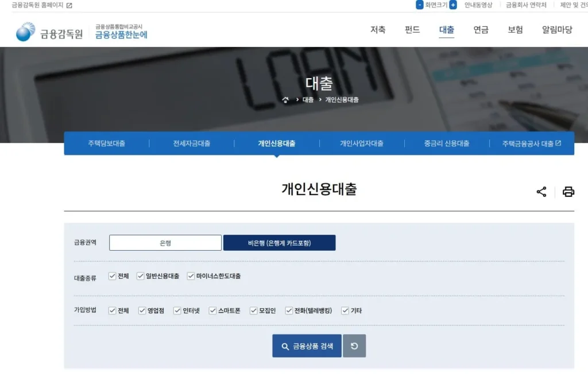This screenshot has width=588, height=377.
Task: Open the 금융회사 연락처 link
Action: click(526, 5)
